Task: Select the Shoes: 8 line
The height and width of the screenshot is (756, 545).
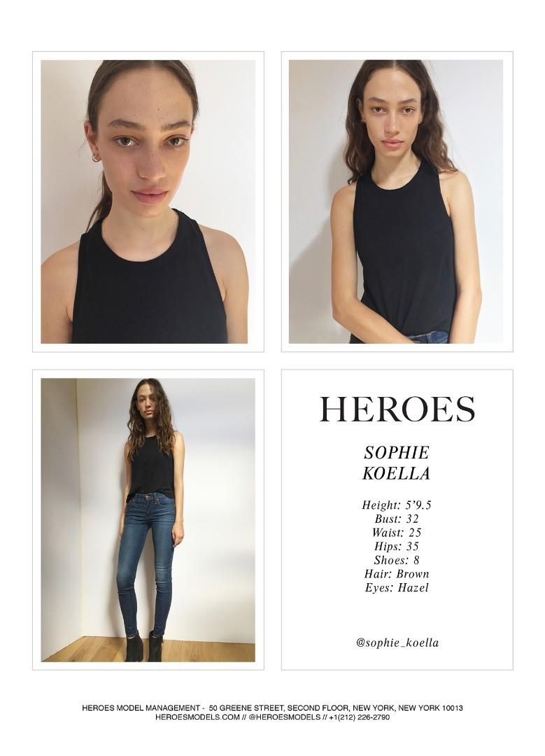Action: click(397, 560)
